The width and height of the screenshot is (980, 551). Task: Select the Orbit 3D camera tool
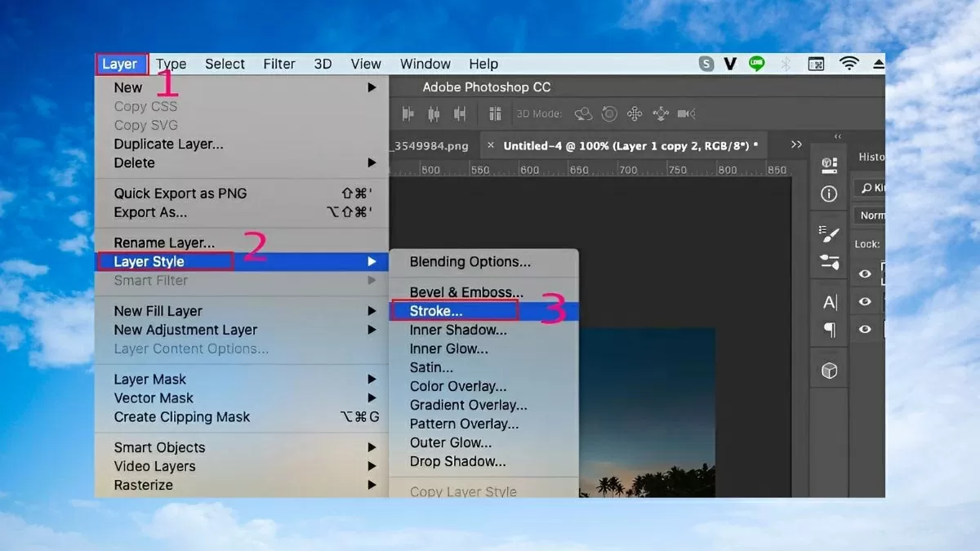point(583,113)
